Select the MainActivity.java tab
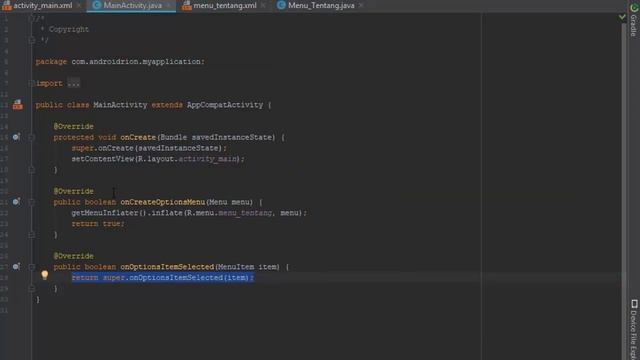This screenshot has height=360, width=640. pyautogui.click(x=132, y=5)
